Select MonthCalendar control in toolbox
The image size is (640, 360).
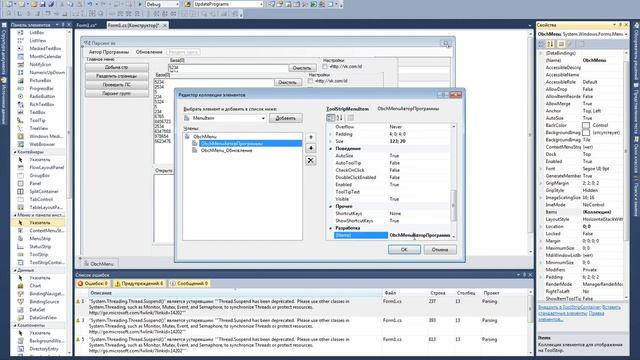click(x=45, y=56)
